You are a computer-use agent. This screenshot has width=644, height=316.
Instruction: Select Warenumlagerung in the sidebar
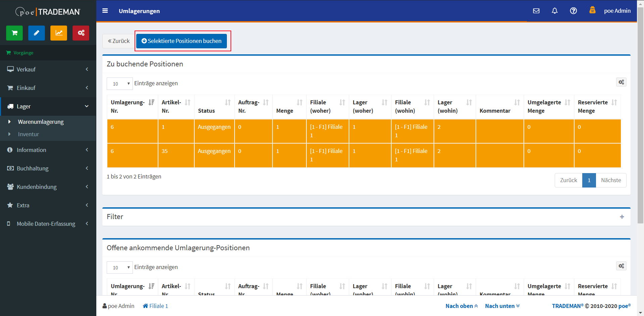(41, 122)
